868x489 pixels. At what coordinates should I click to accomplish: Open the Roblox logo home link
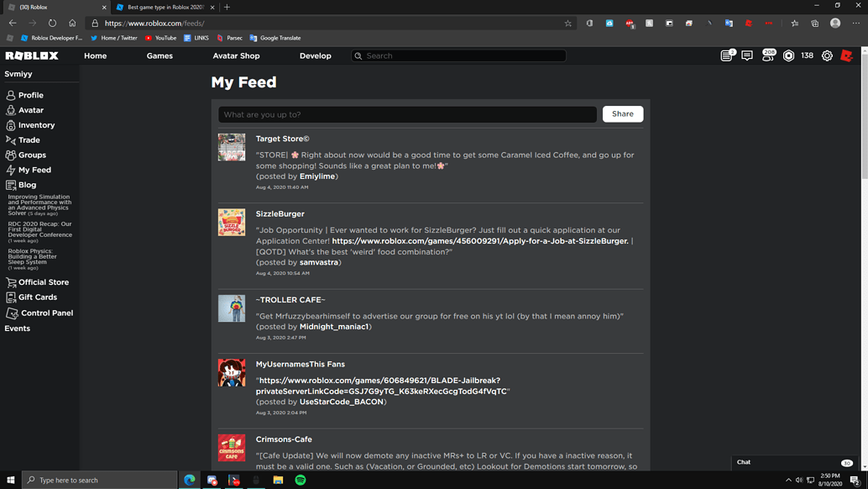(x=32, y=55)
